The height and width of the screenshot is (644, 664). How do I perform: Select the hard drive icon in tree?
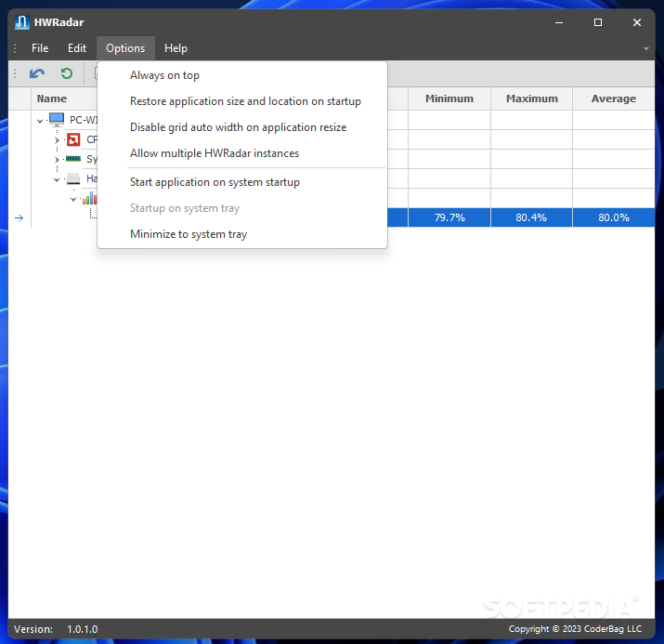pos(73,178)
